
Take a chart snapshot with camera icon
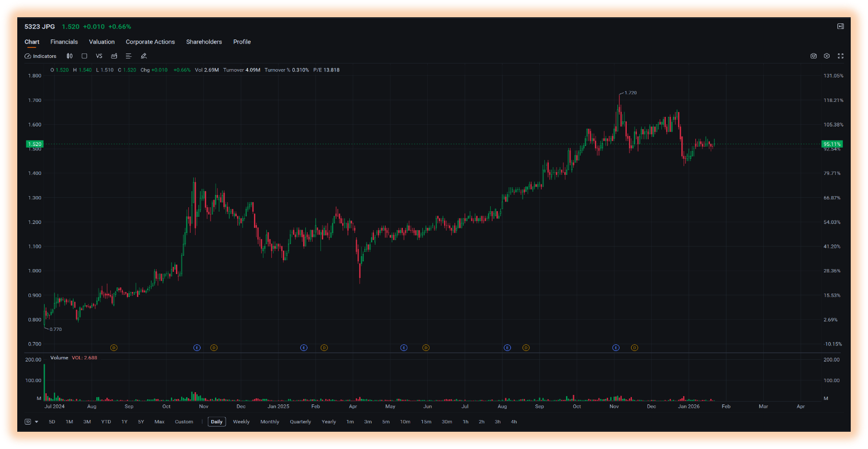[813, 56]
